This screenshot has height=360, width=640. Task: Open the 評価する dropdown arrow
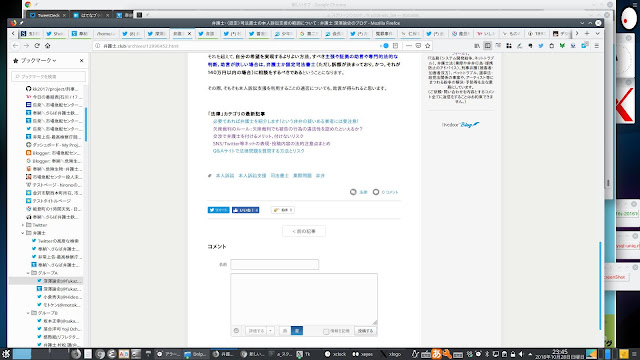coord(271,331)
